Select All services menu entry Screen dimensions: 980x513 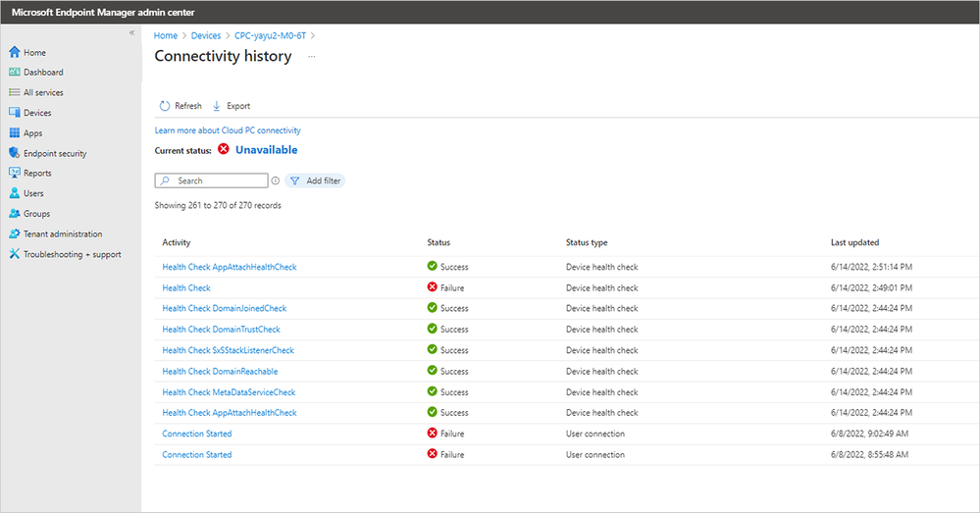pyautogui.click(x=43, y=92)
